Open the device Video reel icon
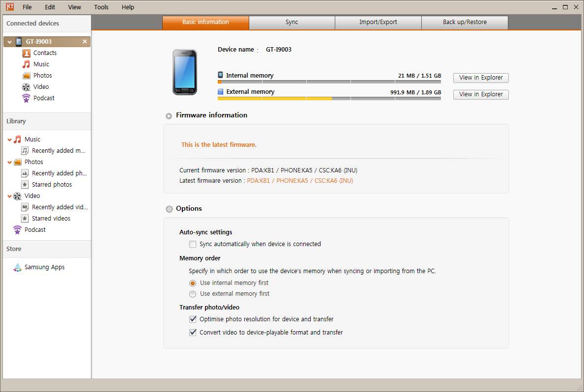 [x=26, y=87]
